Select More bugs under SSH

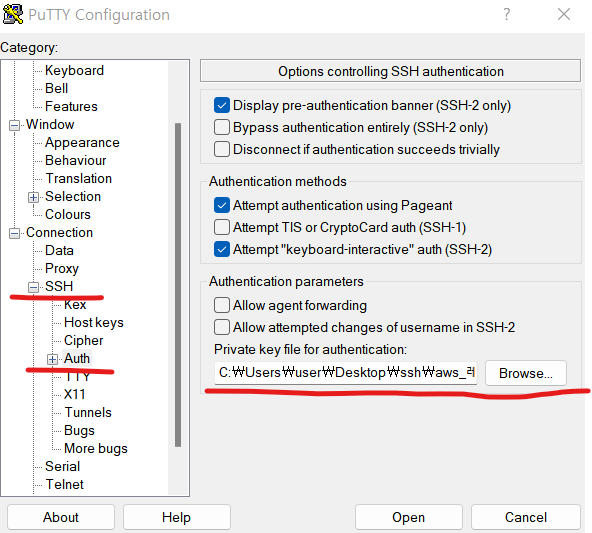(x=96, y=448)
